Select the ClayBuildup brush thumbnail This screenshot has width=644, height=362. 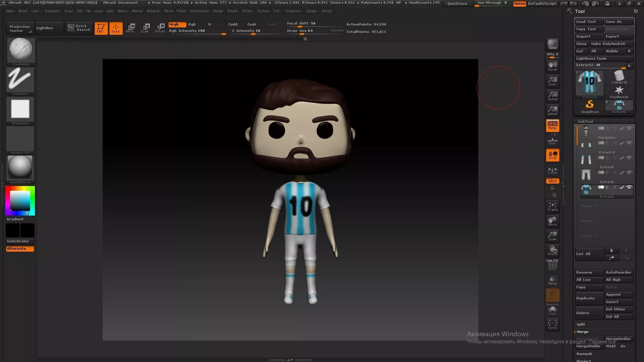[20, 51]
